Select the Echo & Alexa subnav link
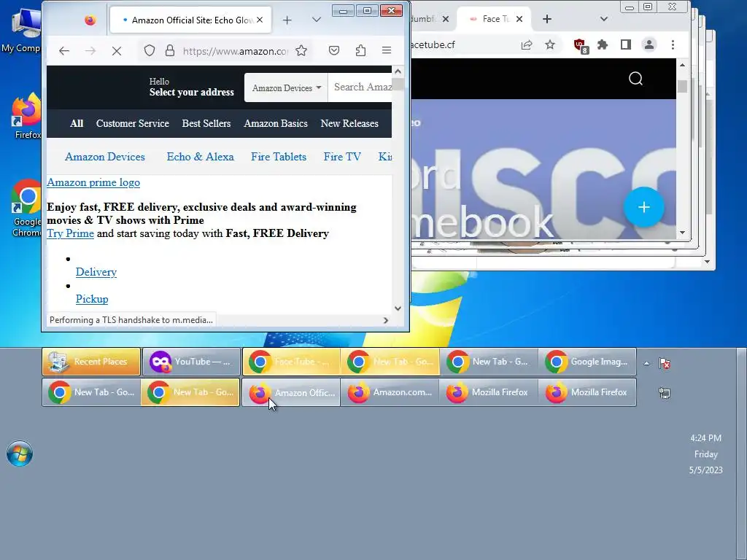Screen dimensions: 747x560 [200, 157]
